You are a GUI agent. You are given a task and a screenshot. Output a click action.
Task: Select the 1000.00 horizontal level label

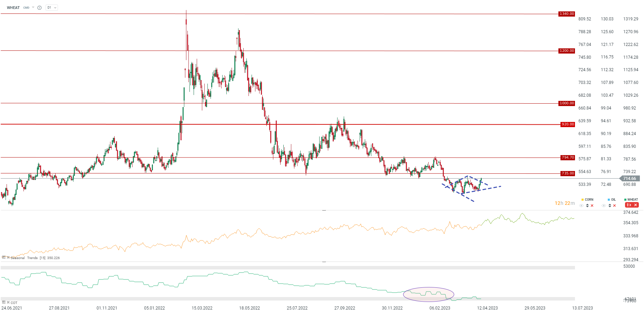[567, 103]
